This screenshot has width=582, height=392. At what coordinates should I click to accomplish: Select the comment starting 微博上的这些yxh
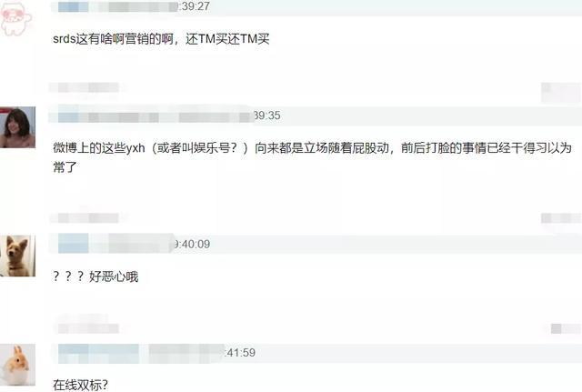312,157
